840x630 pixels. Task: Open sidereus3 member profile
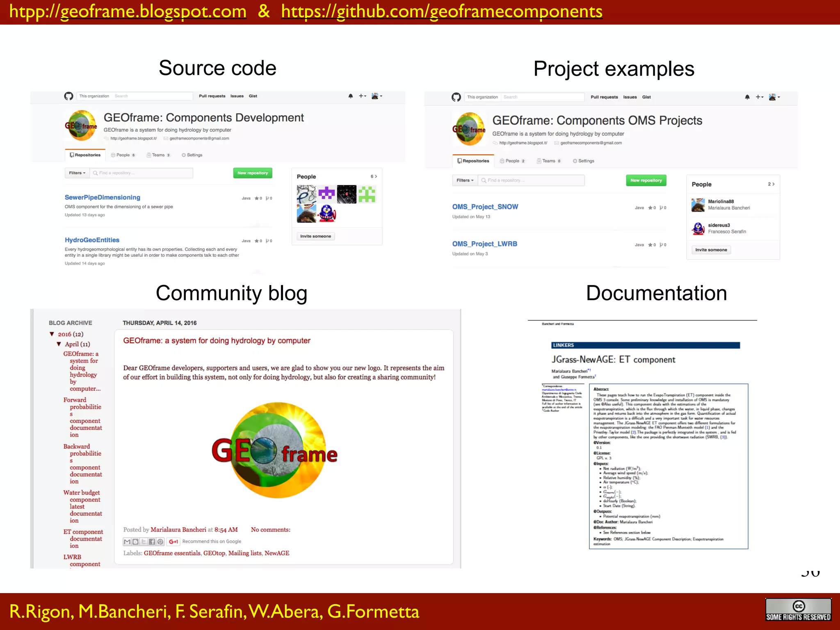[719, 225]
